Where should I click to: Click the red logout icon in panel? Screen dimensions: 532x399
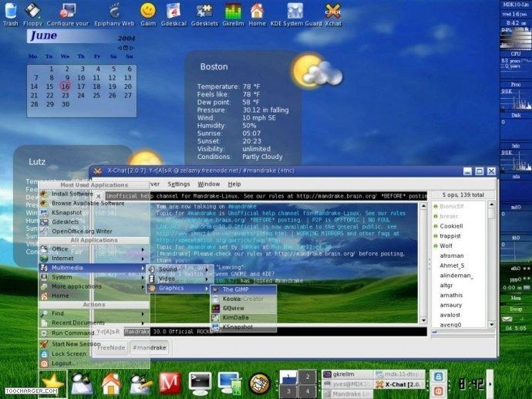(438, 391)
